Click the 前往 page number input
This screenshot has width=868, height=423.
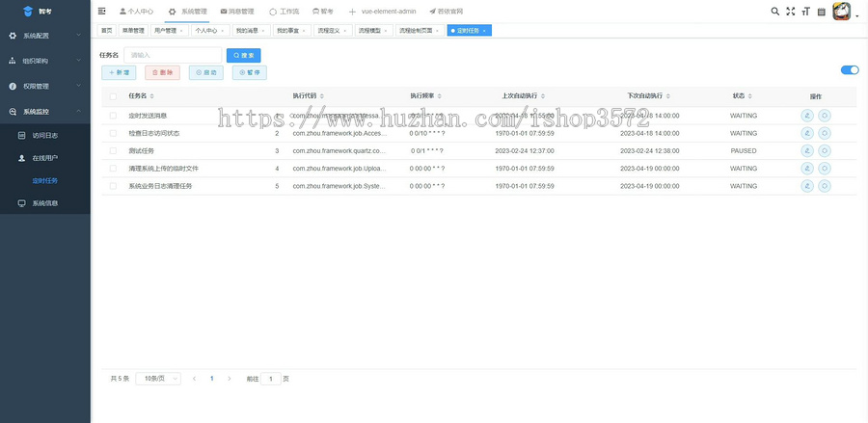click(271, 379)
